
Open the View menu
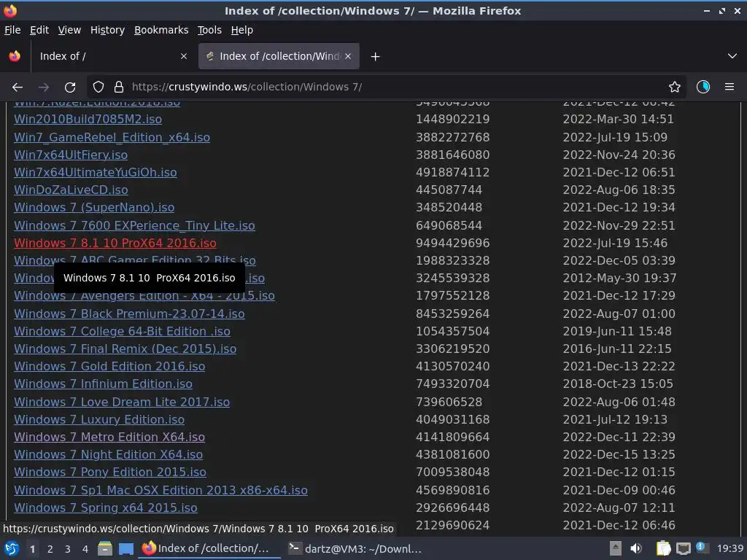[69, 30]
